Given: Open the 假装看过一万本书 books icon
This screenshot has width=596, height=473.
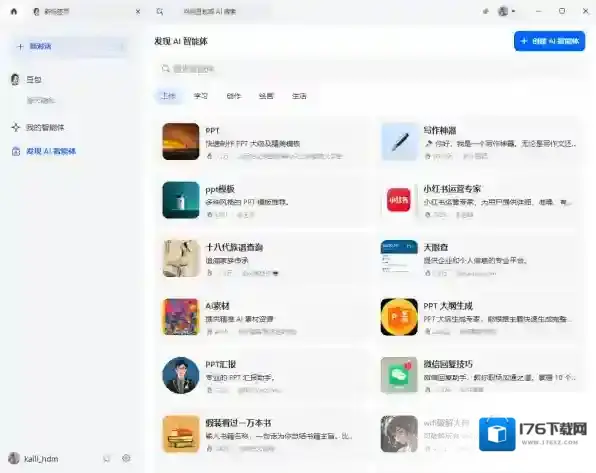Looking at the screenshot, I should click(x=181, y=434).
